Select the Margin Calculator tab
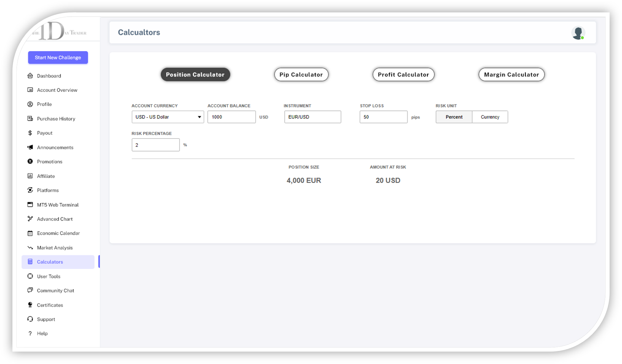 point(511,75)
